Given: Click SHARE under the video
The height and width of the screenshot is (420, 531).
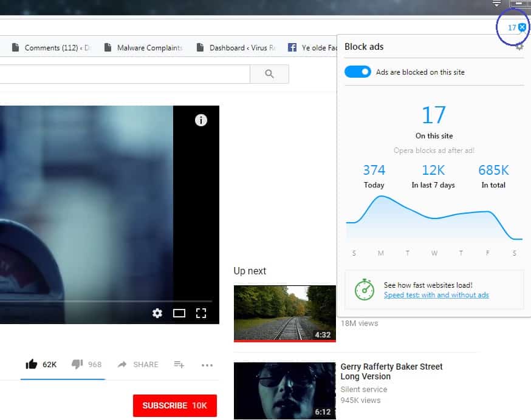Looking at the screenshot, I should tap(138, 365).
